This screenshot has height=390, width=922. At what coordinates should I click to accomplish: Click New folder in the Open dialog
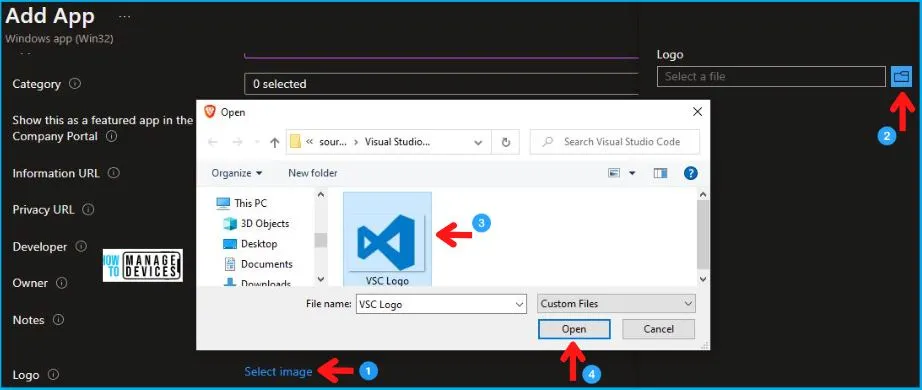coord(313,173)
